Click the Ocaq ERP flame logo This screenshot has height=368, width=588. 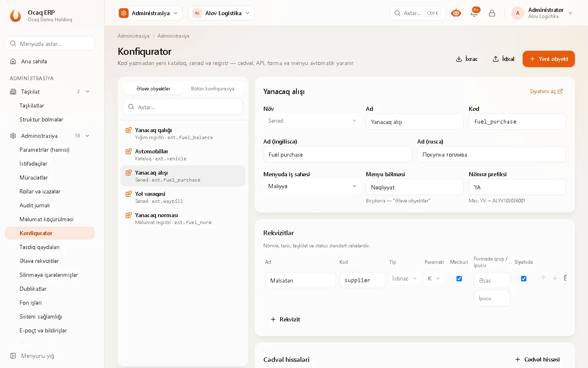(x=16, y=16)
